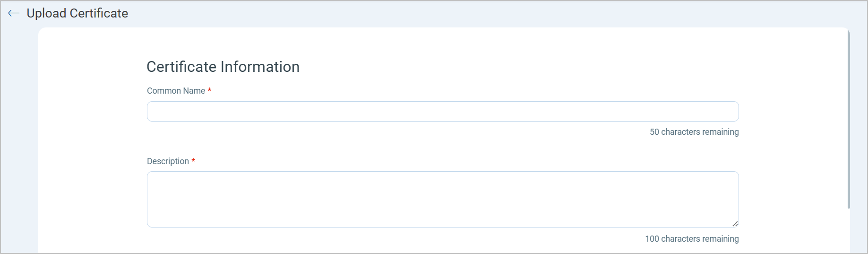The height and width of the screenshot is (254, 868).
Task: Focus the Common Name input field
Action: [442, 112]
